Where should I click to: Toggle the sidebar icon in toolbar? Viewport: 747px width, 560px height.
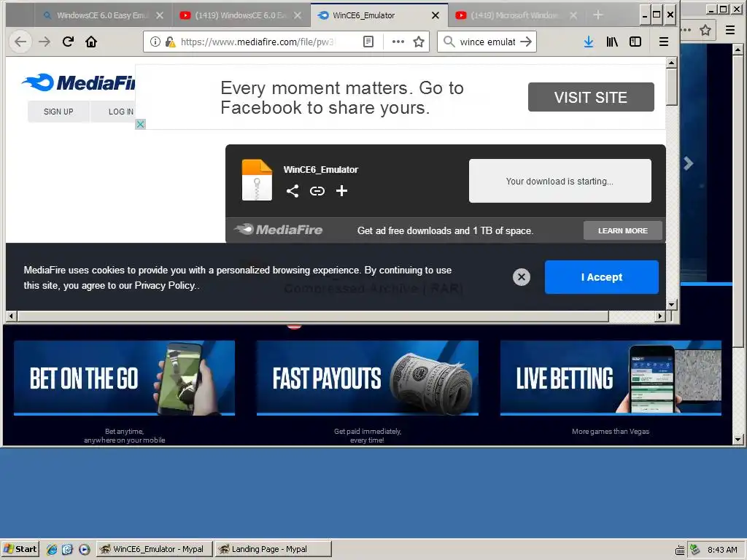pyautogui.click(x=635, y=42)
